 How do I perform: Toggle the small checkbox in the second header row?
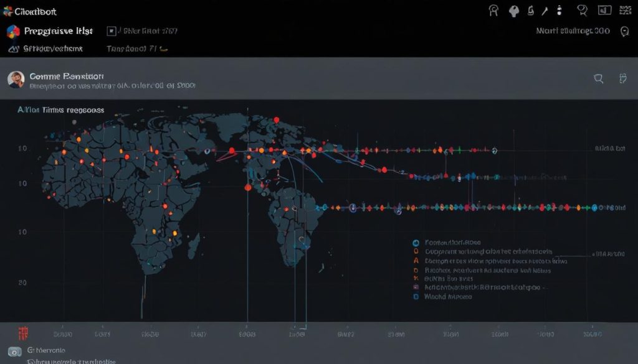point(112,30)
